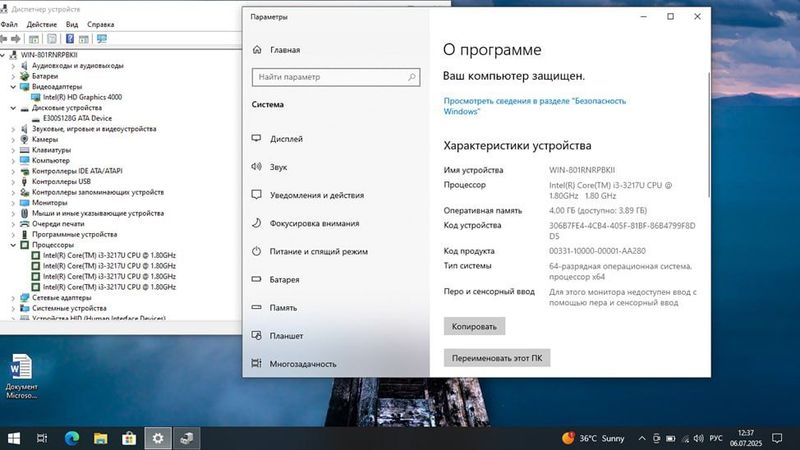Collapse the WIN-801RNRPBKII root node
800x450 pixels.
point(3,55)
